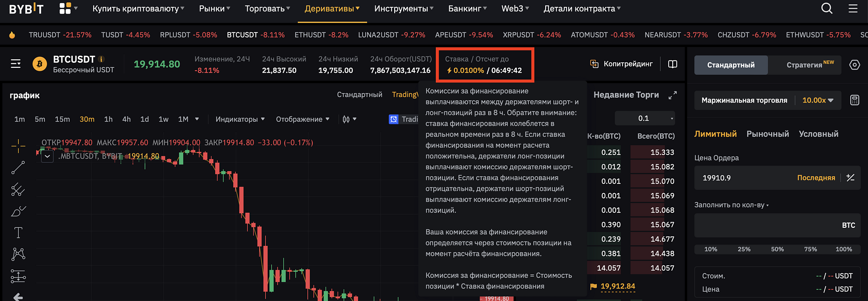
Task: Open the Indicators dropdown
Action: 240,119
